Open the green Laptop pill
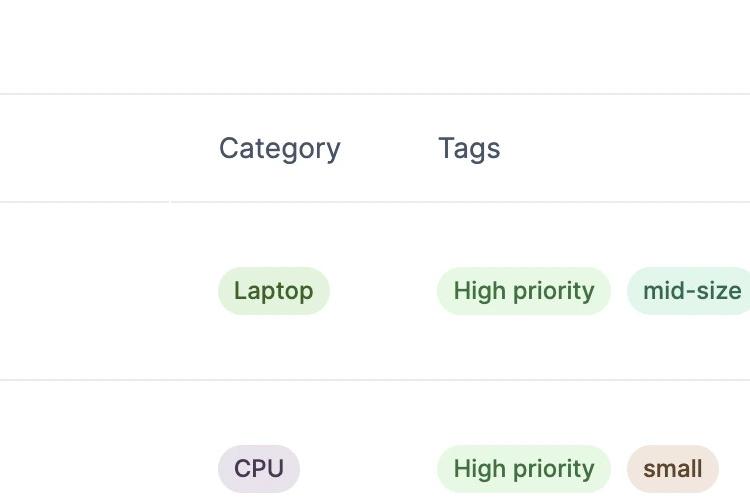The width and height of the screenshot is (750, 500). [274, 291]
